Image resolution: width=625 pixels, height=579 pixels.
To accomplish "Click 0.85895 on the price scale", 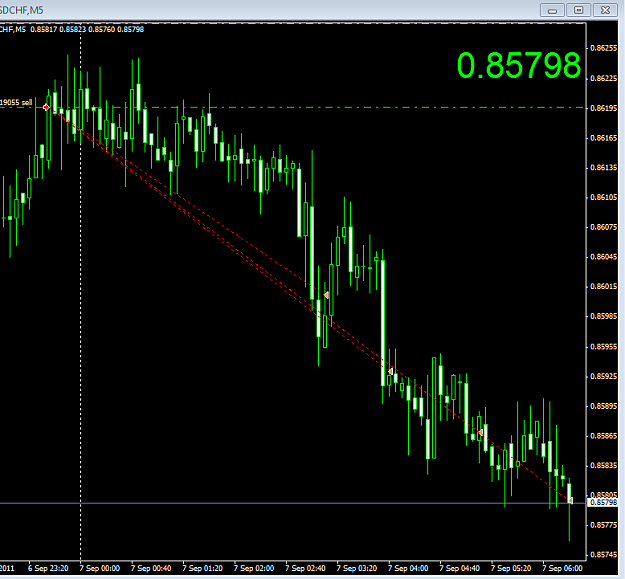I will (x=603, y=406).
